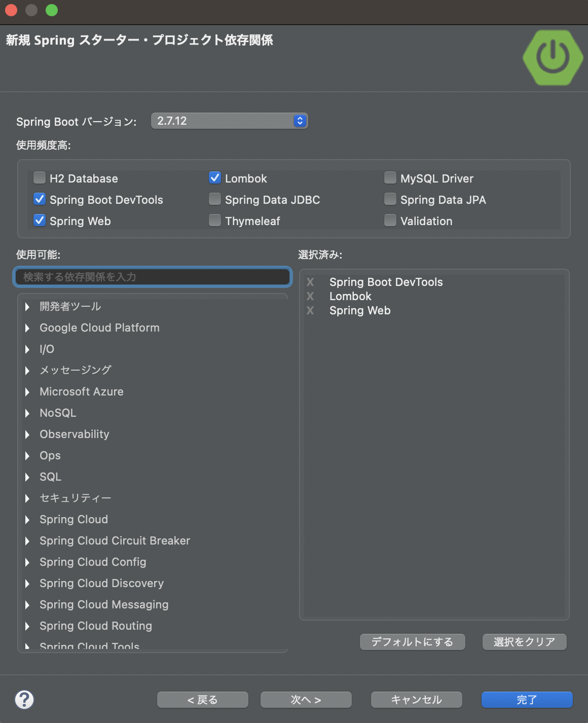Click the 次へ > button

306,699
